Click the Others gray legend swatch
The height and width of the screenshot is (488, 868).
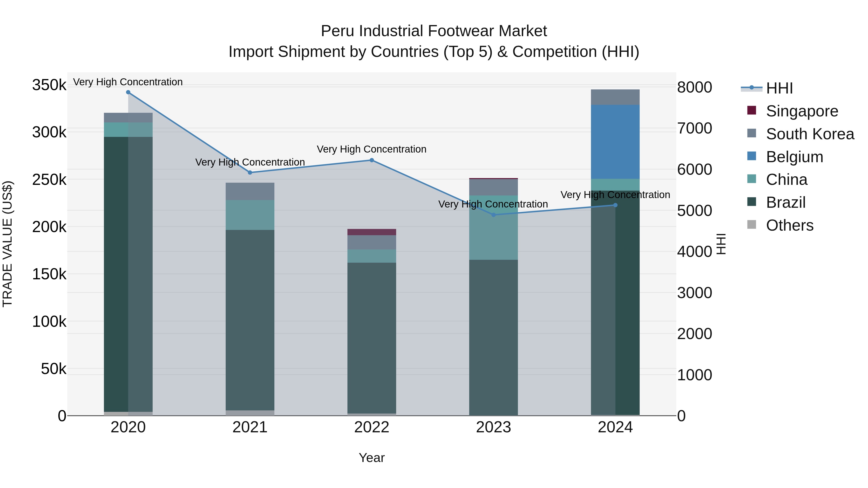point(751,224)
